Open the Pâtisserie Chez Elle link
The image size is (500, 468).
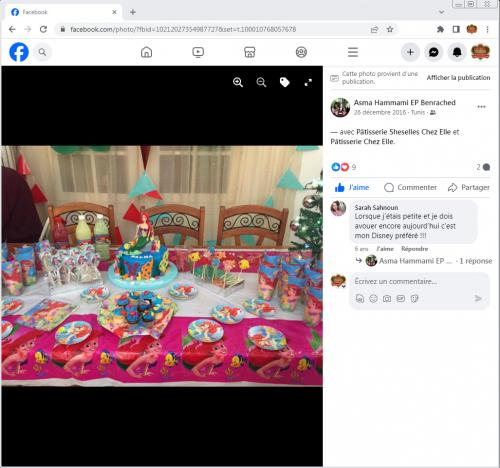click(x=363, y=142)
